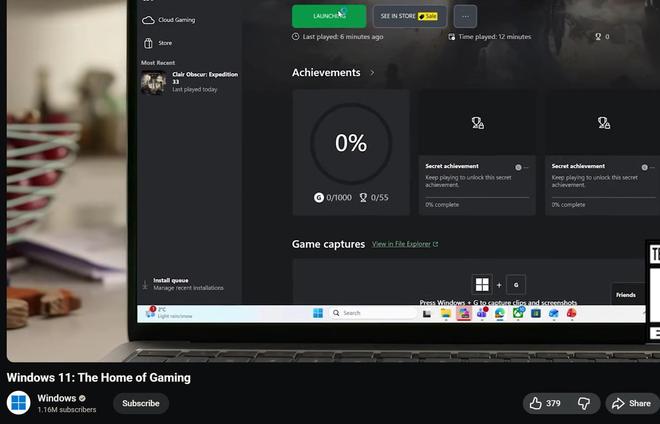Image resolution: width=660 pixels, height=424 pixels.
Task: Click the first secret achievement progress bar
Action: (x=477, y=197)
